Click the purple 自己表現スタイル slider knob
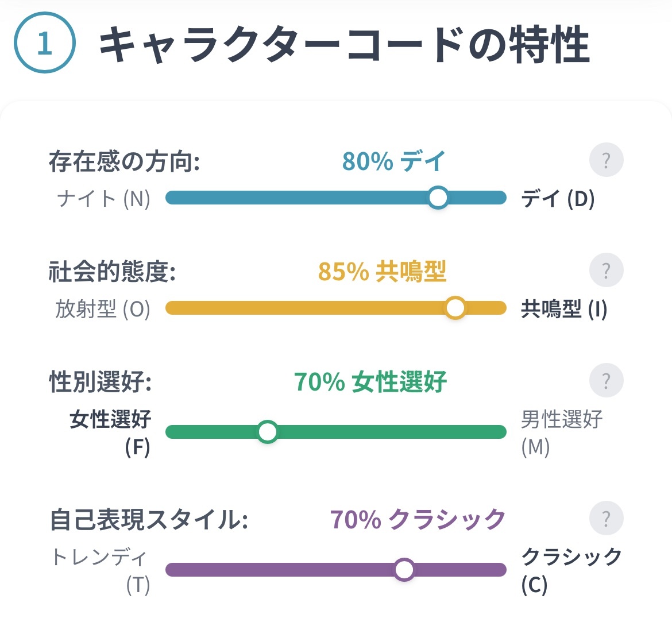 [404, 570]
